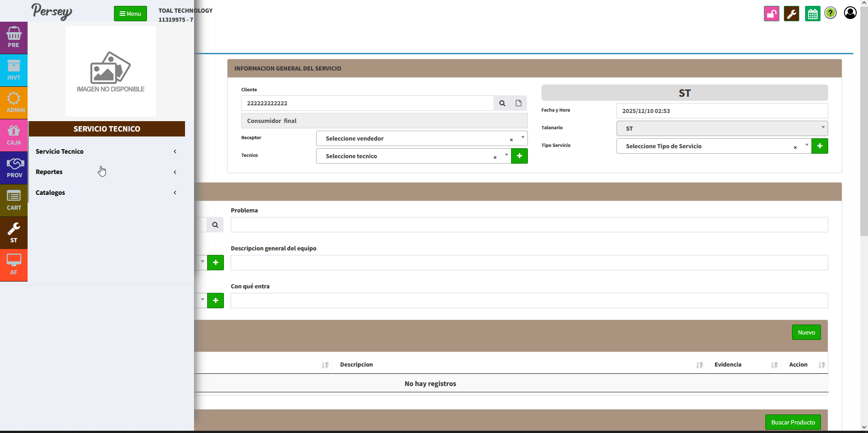Viewport: 868px width, 433px height.
Task: Open the PRE basket module icon
Action: 14,38
